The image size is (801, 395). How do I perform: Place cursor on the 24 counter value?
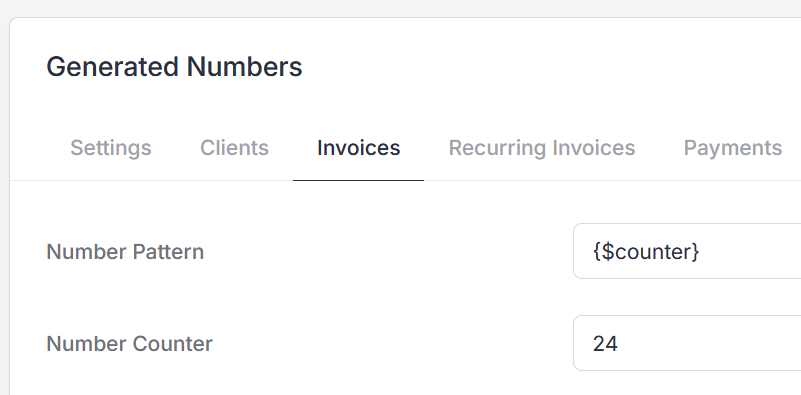[x=605, y=344]
